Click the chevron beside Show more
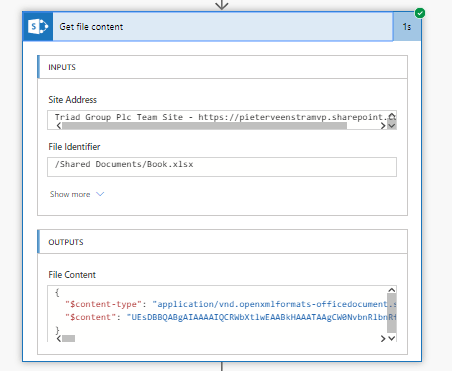 100,194
